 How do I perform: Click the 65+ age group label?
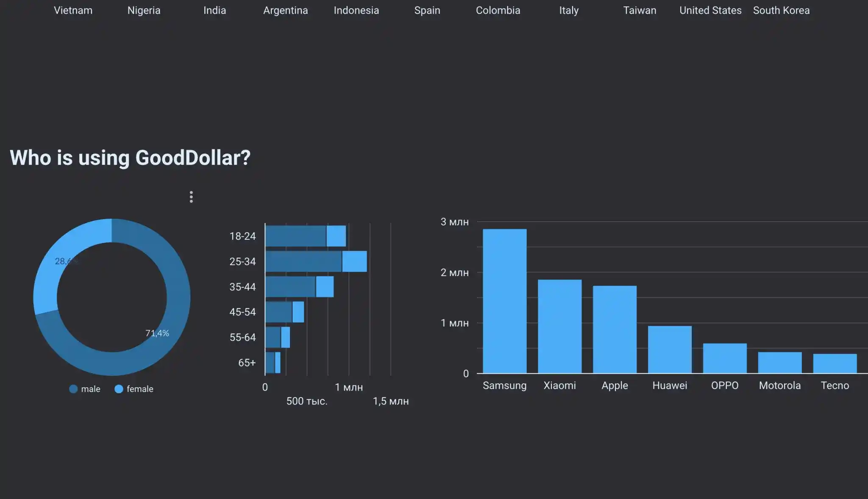(247, 363)
